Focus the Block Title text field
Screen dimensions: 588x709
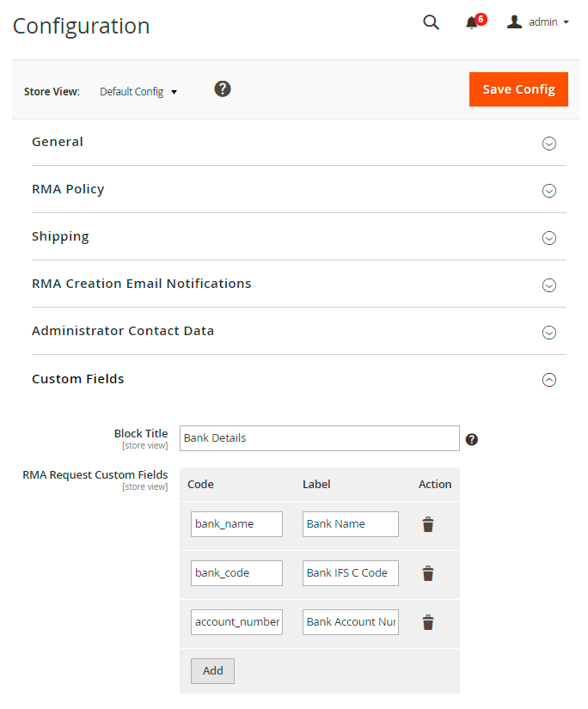coord(320,438)
